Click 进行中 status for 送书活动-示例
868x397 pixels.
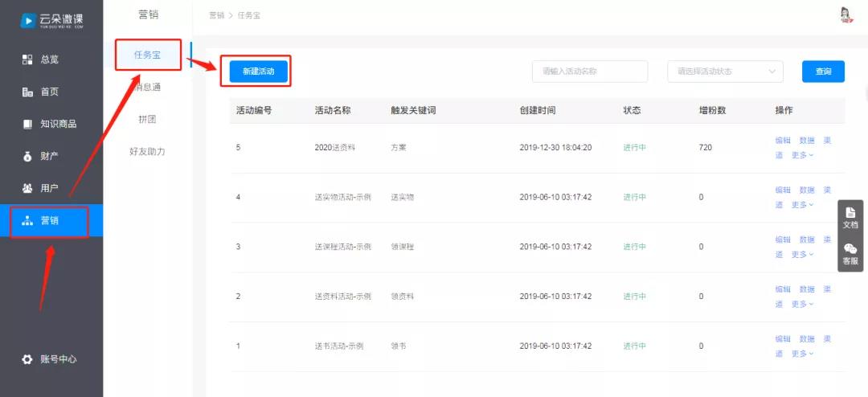[x=634, y=346]
